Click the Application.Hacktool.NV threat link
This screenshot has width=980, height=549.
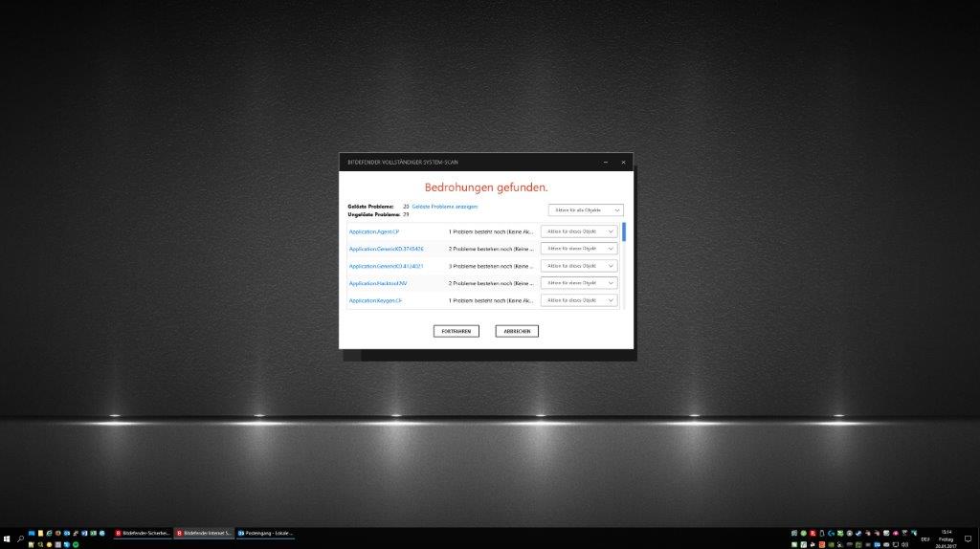377,283
